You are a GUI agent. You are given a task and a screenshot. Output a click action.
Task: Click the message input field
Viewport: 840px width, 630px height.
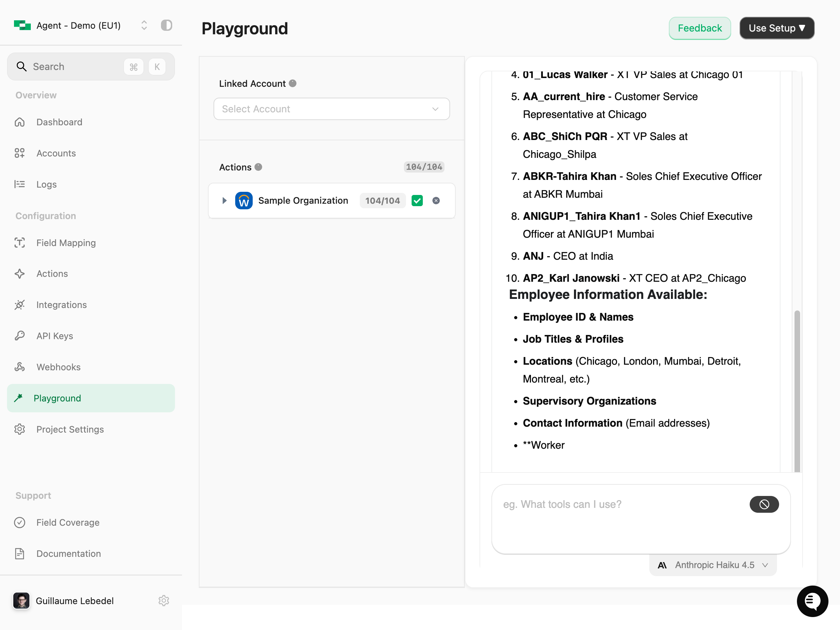[608, 504]
